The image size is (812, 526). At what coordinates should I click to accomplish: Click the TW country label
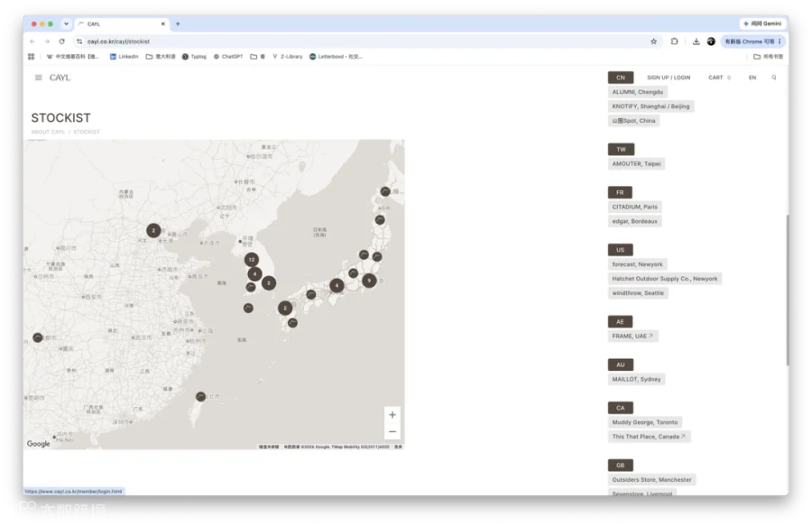(621, 149)
